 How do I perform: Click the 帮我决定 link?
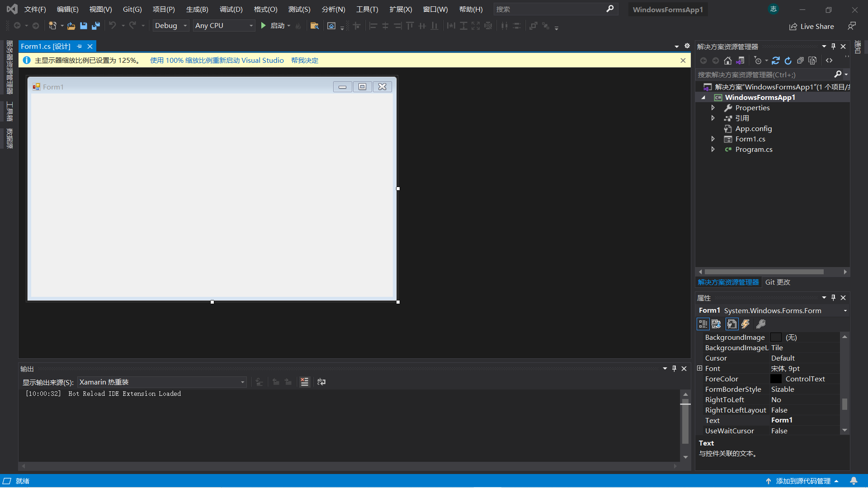point(305,61)
